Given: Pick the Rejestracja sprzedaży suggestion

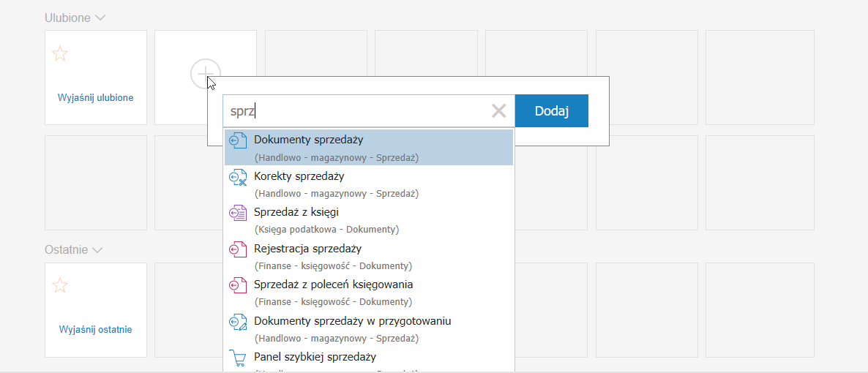Looking at the screenshot, I should click(x=369, y=257).
